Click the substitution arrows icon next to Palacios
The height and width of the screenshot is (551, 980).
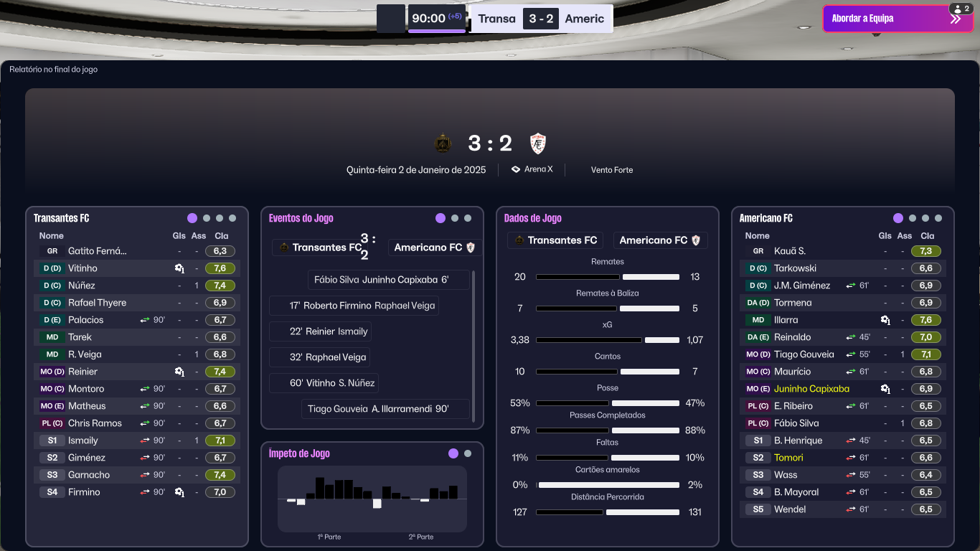[144, 320]
